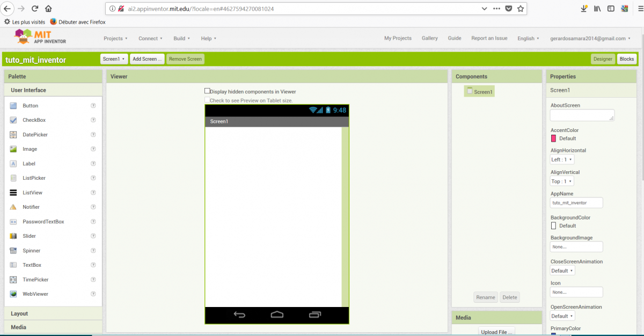Choose the Notifier warning icon
The image size is (644, 336).
(x=13, y=207)
